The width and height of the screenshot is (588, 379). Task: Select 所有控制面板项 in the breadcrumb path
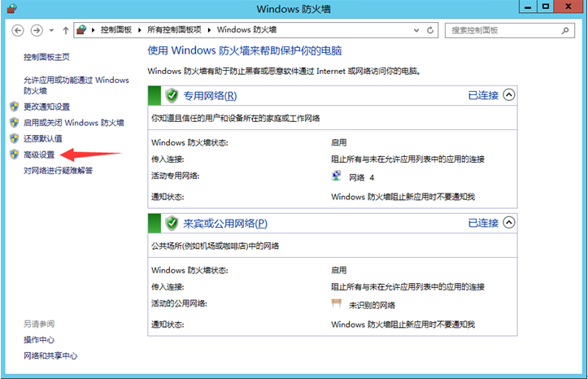176,30
